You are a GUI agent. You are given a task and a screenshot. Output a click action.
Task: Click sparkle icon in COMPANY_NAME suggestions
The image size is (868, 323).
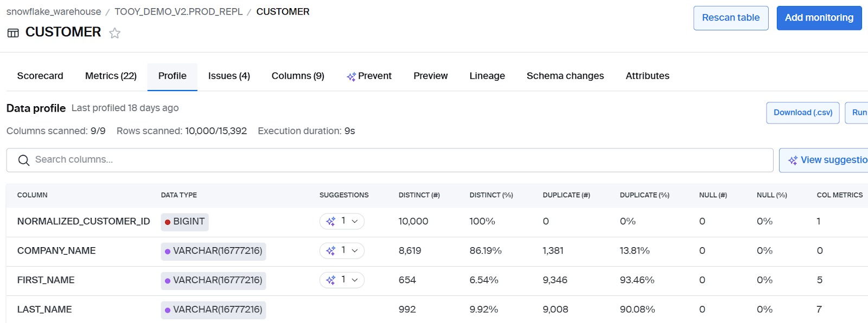coord(330,250)
